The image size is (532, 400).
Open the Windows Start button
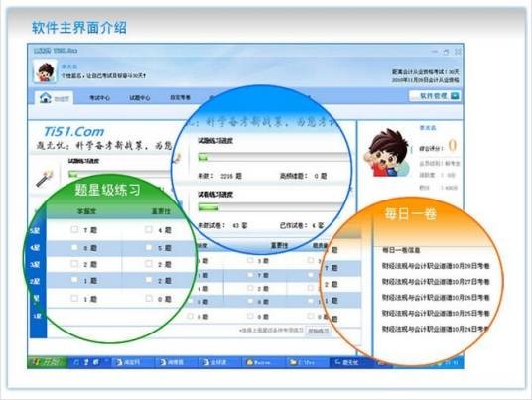pyautogui.click(x=48, y=362)
